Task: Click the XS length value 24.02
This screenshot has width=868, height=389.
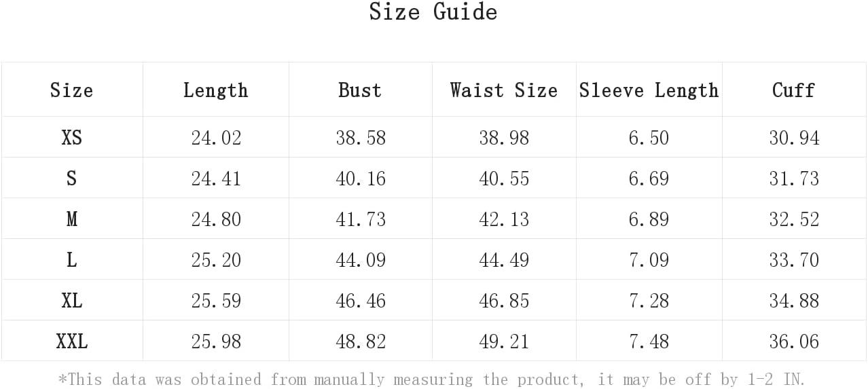Action: [x=216, y=138]
